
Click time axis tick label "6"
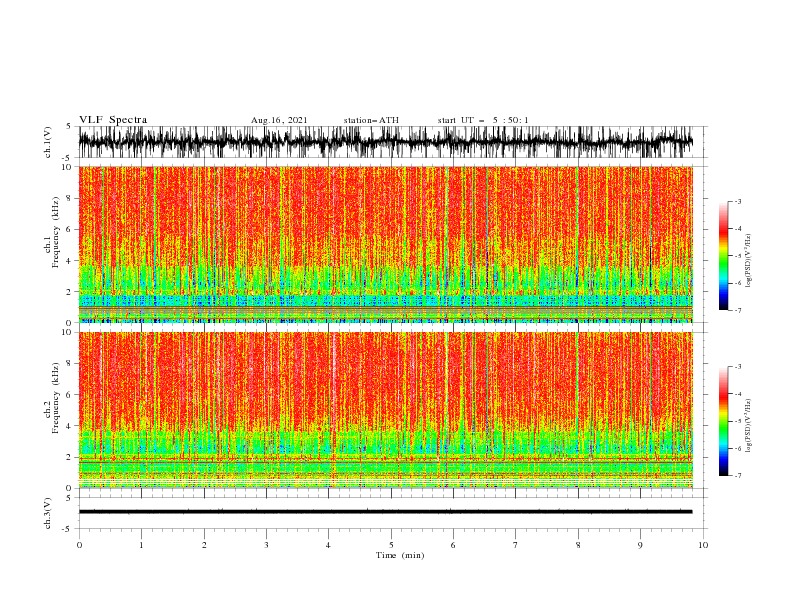[453, 545]
